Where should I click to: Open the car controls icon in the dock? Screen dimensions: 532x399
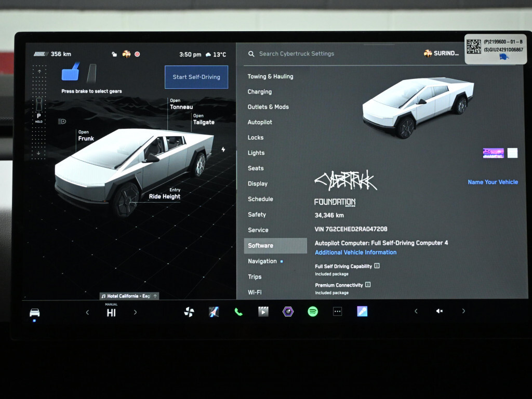(x=35, y=312)
